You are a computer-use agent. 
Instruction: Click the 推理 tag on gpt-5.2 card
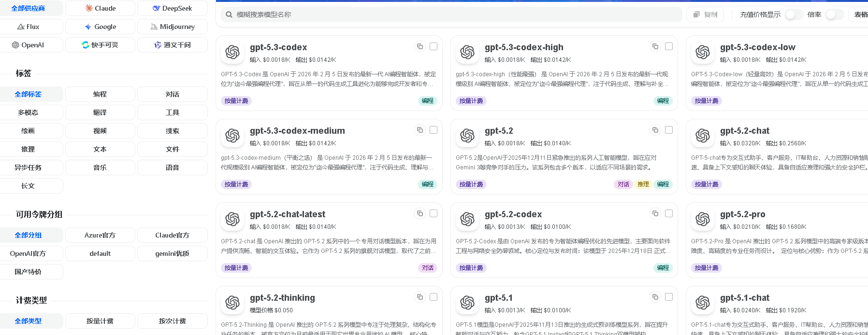(x=643, y=184)
